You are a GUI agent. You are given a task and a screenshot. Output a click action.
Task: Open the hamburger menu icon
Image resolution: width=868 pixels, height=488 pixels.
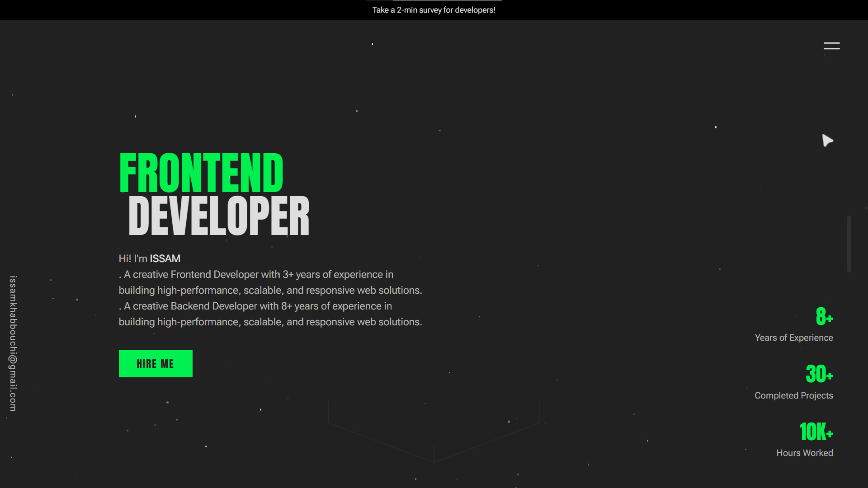831,46
